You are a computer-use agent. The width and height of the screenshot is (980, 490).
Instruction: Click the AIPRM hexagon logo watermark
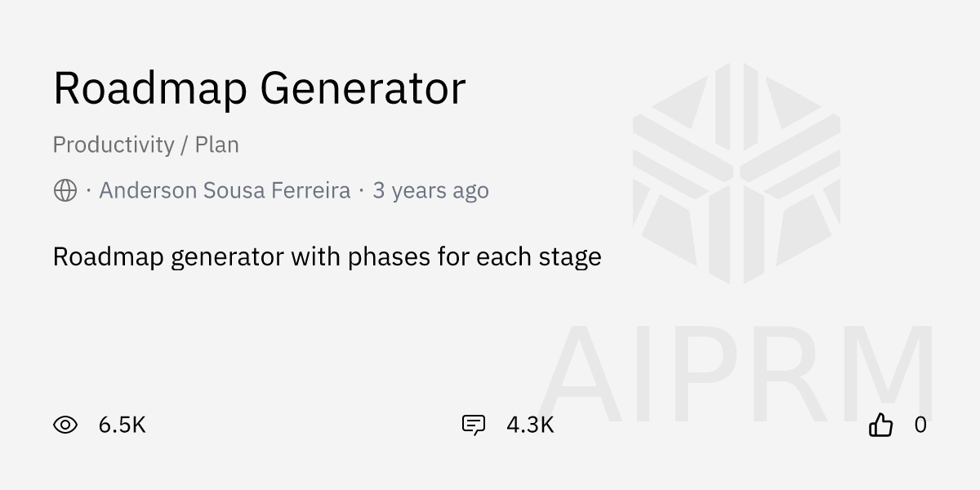click(x=737, y=174)
